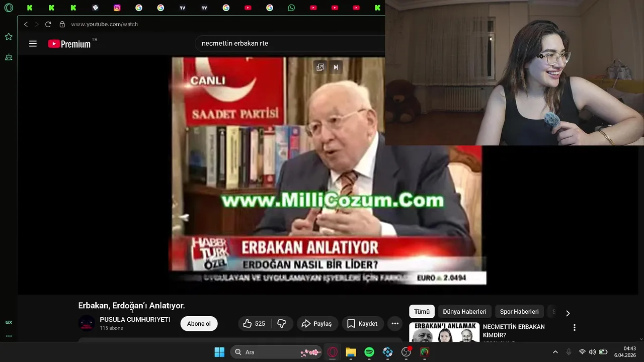Click the video title 'Erbakan, Erdoğan'ı Anlatıyor.'

131,306
